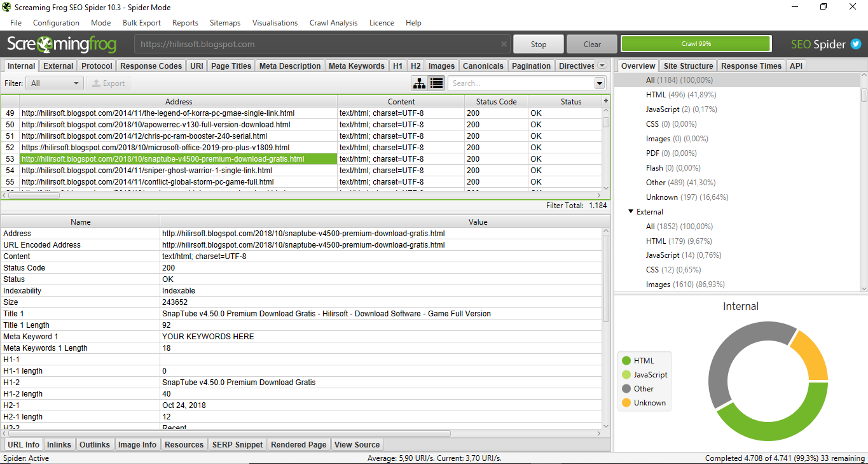868x464 pixels.
Task: Open the Images tab
Action: click(442, 66)
